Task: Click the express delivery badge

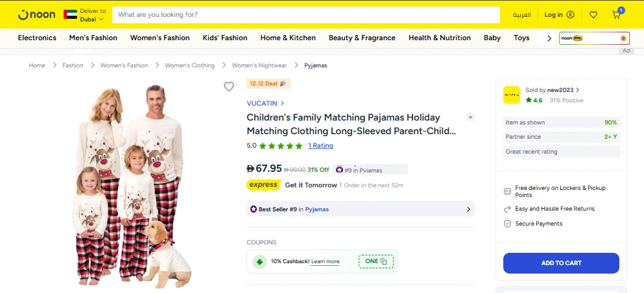Action: point(263,185)
